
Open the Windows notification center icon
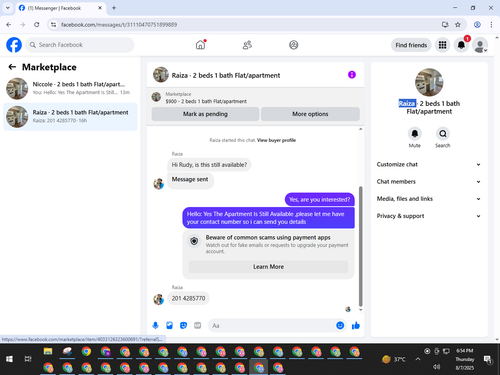click(488, 359)
